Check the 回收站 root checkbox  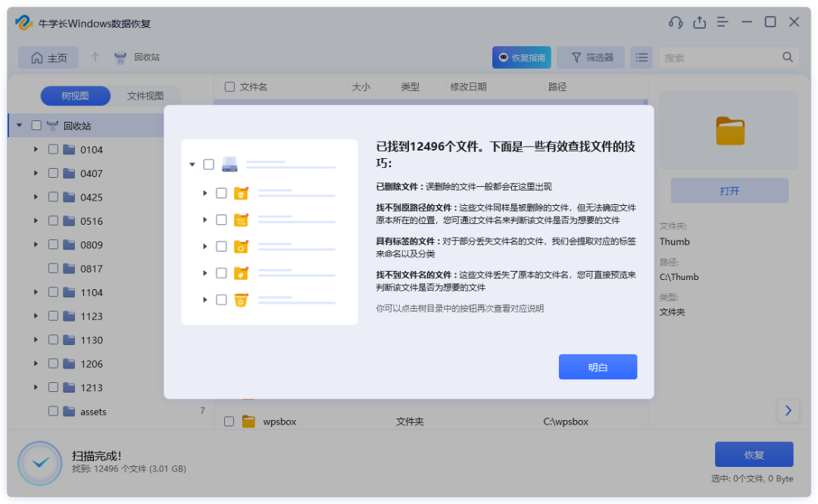(x=36, y=125)
